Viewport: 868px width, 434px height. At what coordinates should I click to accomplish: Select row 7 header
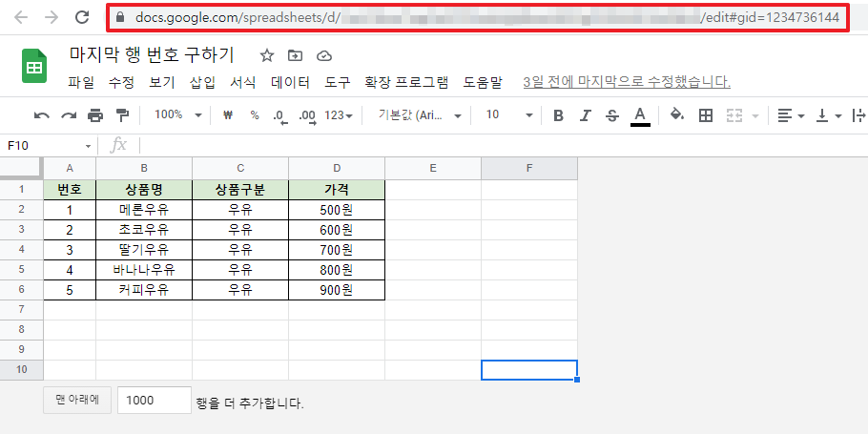(22, 310)
